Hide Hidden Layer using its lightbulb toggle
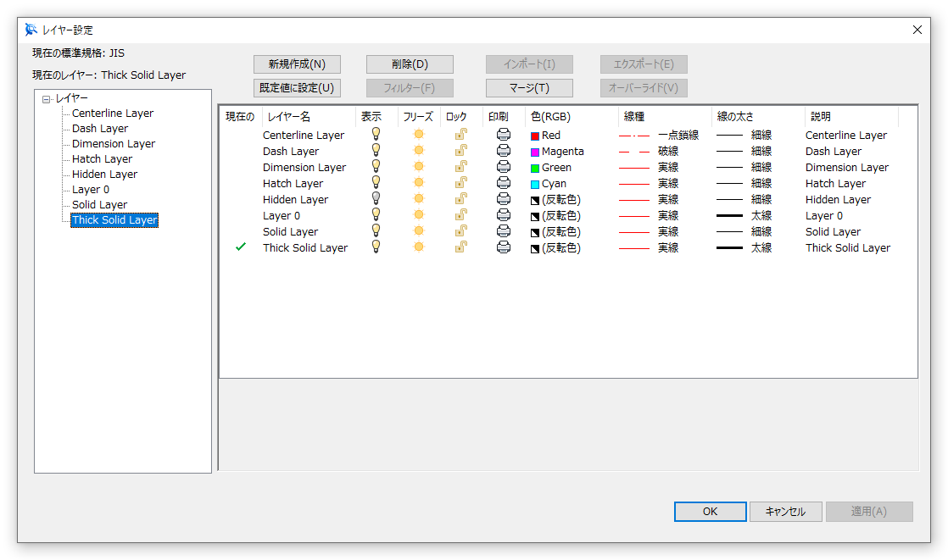Screen dimensions: 948x560 376,199
